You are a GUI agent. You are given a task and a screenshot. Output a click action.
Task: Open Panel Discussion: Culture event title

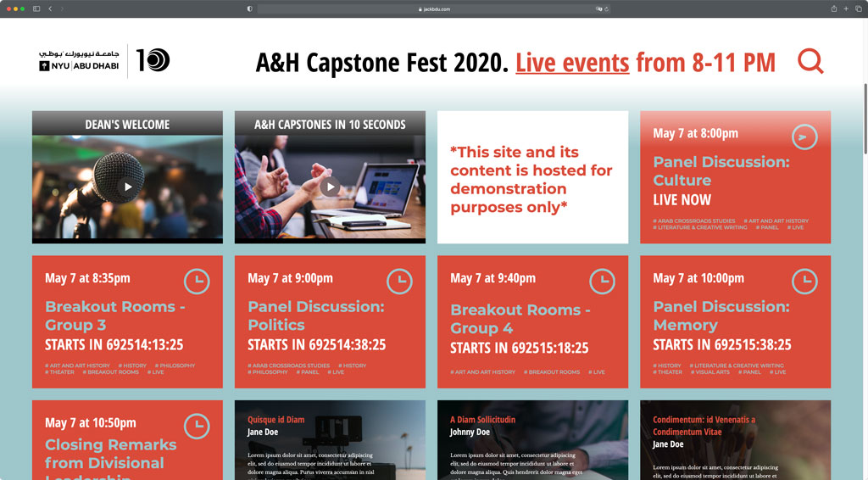(x=721, y=171)
